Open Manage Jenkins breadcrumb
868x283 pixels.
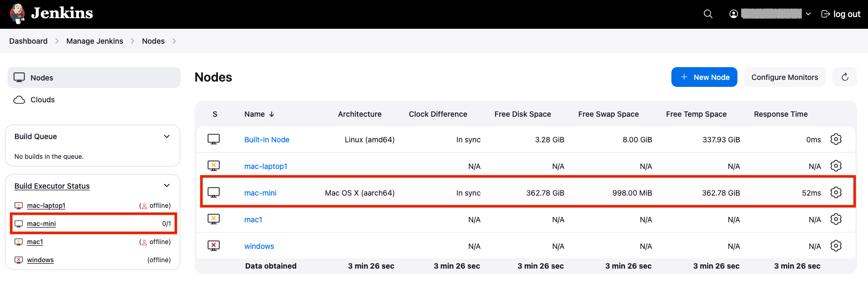coord(95,41)
